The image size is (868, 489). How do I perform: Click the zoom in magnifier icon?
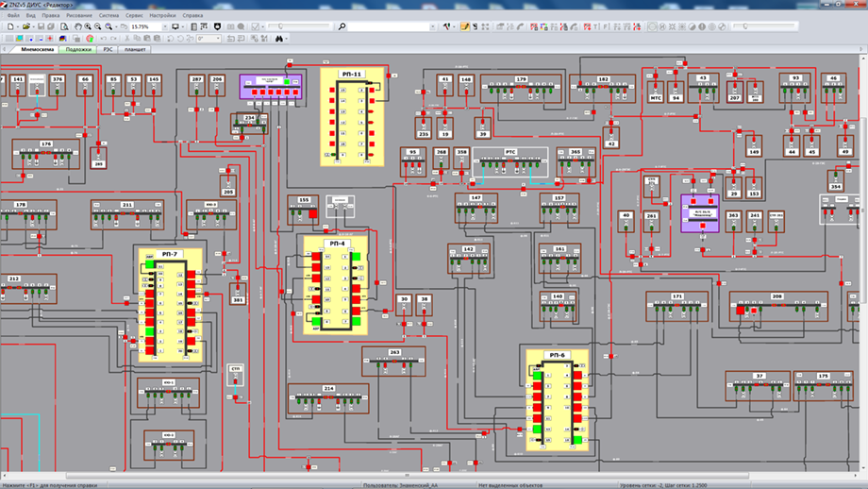(88, 26)
